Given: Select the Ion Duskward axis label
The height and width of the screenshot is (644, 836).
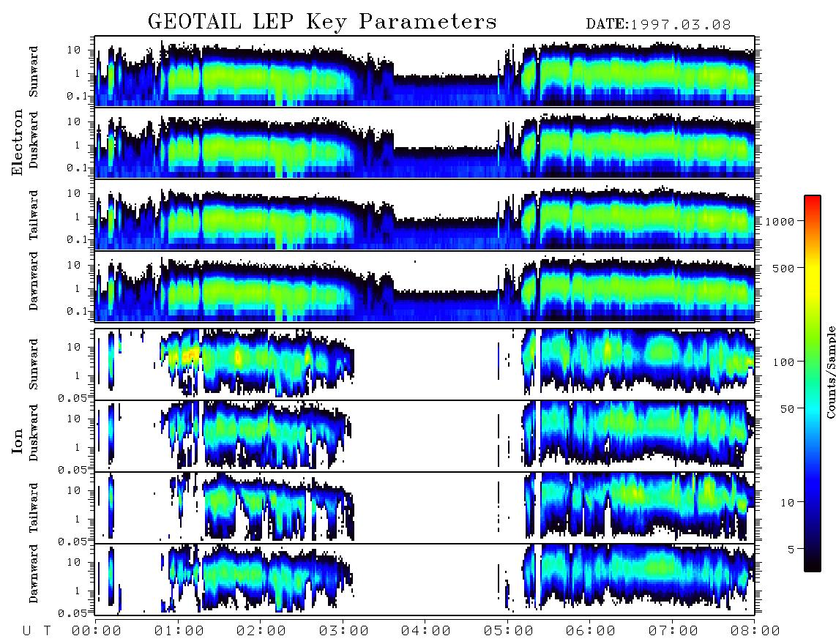Looking at the screenshot, I should 34,433.
